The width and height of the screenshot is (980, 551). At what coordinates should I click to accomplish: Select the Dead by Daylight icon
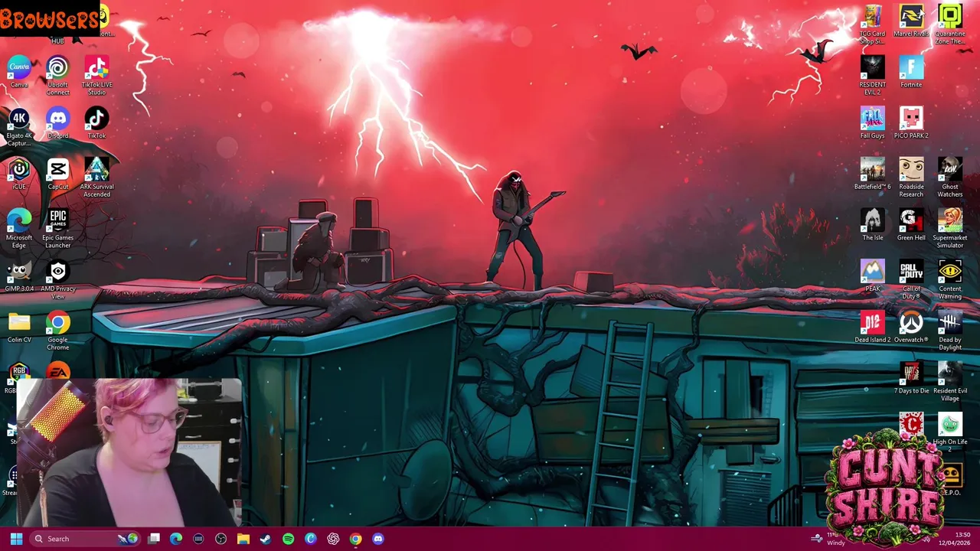click(x=950, y=331)
